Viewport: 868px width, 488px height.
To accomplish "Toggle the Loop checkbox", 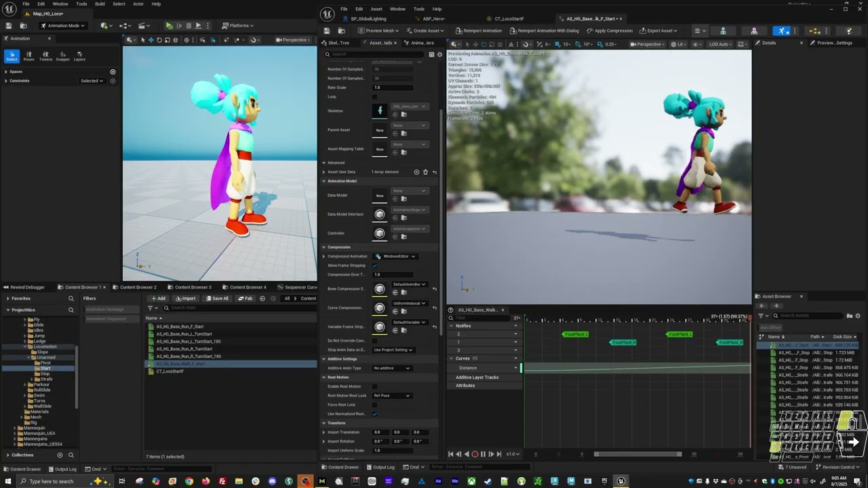I will coord(374,96).
